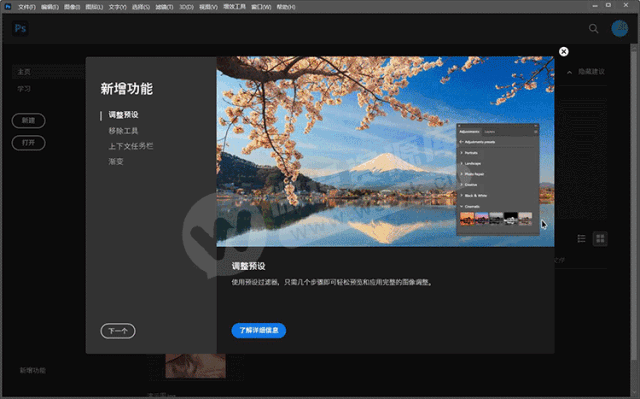
Task: Click the Ps icon in title bar
Action: [x=8, y=7]
